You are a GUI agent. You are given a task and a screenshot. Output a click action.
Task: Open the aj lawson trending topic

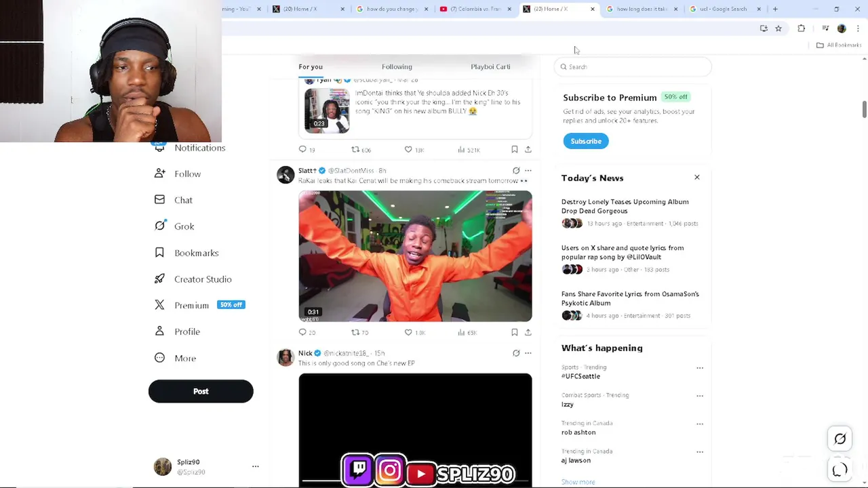[x=576, y=460]
